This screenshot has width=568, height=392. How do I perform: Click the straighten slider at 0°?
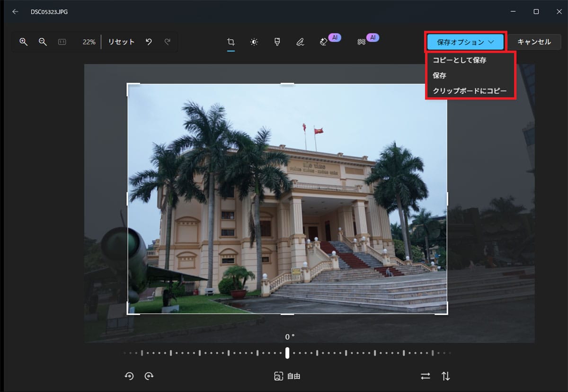click(x=287, y=352)
